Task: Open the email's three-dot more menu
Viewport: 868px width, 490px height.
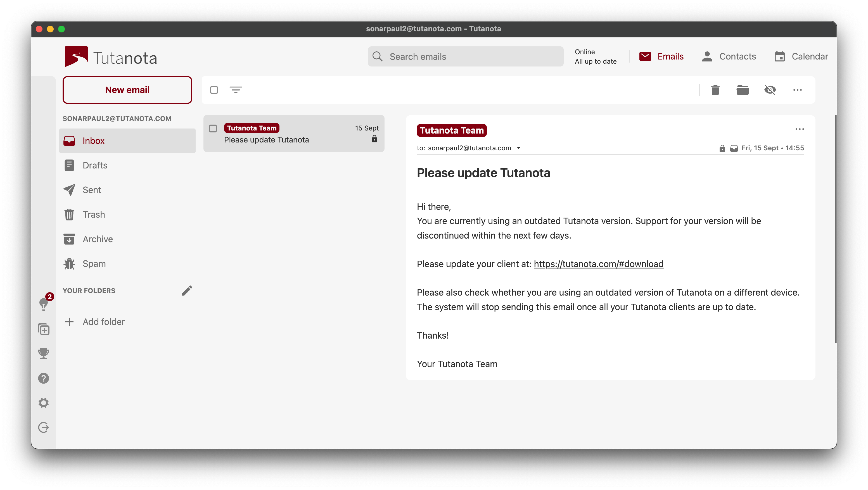Action: pos(799,129)
